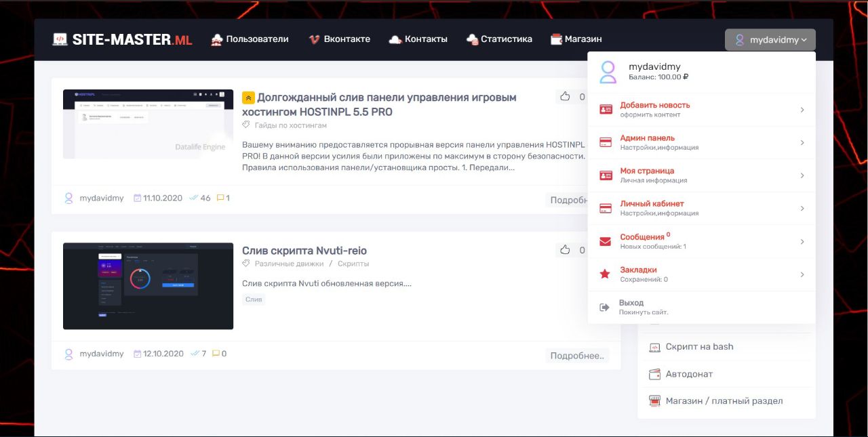
Task: Click Подробнее on HOSTINPL post
Action: click(x=567, y=200)
